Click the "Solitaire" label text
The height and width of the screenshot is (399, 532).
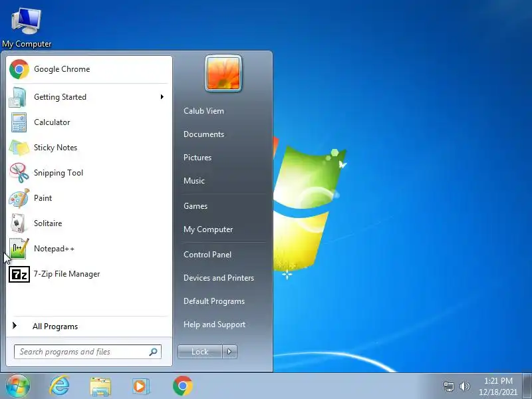click(x=48, y=223)
